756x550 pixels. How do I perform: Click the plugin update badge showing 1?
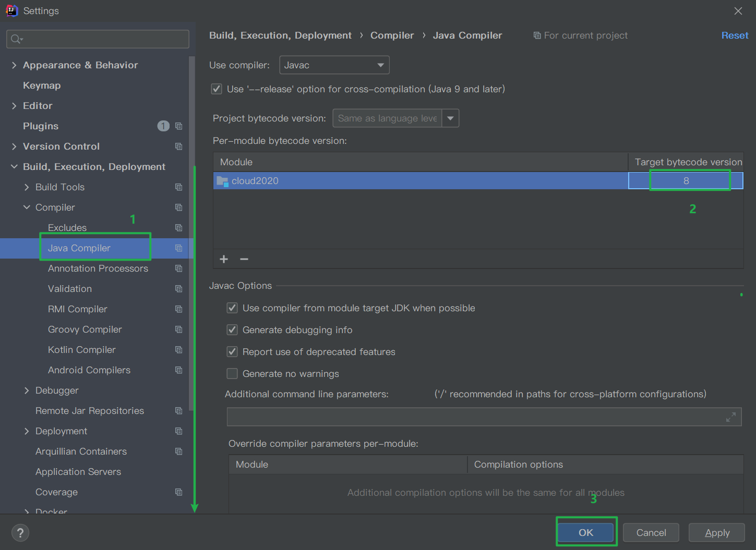[163, 126]
